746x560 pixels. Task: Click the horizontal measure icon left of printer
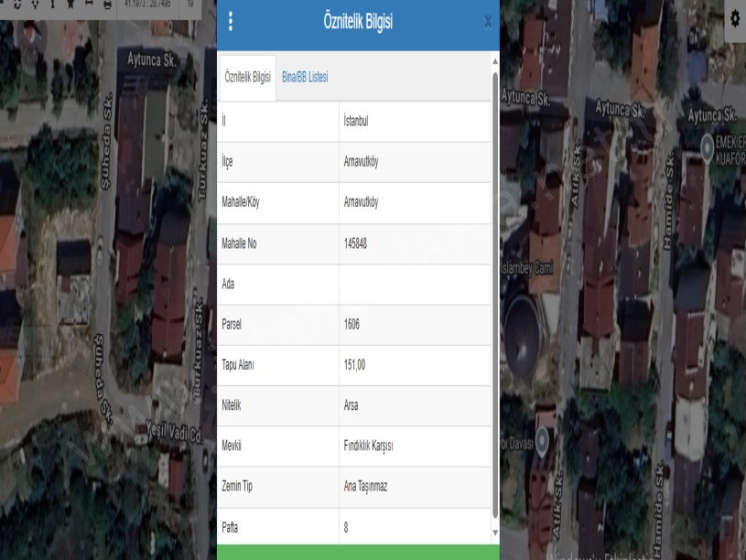pyautogui.click(x=88, y=5)
